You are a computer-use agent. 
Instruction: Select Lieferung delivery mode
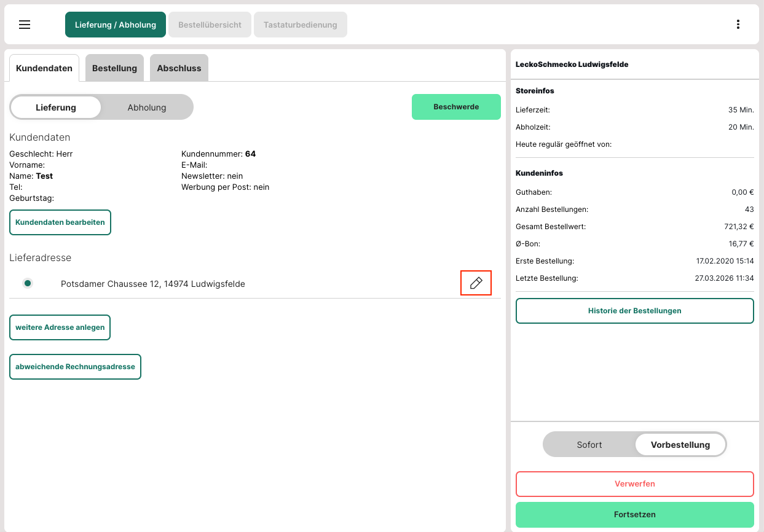[x=56, y=108]
